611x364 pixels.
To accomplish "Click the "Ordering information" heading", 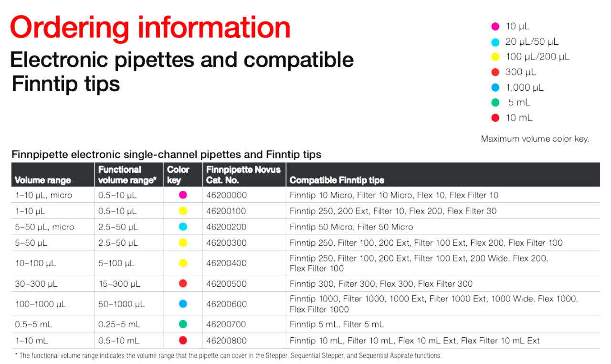I will [150, 28].
